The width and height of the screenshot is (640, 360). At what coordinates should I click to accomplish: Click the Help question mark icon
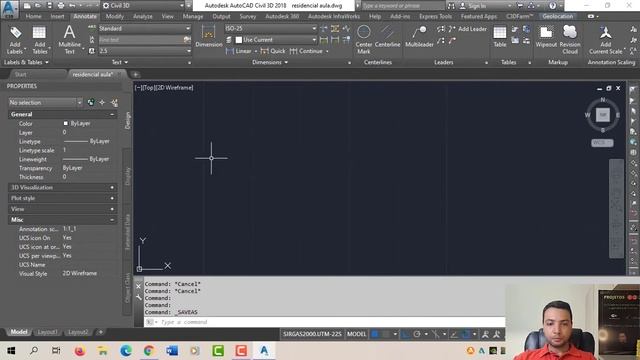[552, 6]
